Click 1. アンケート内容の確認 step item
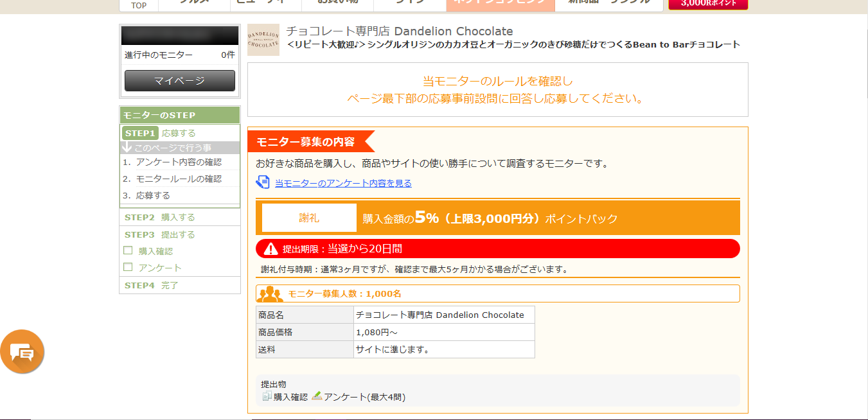The width and height of the screenshot is (868, 420). (180, 162)
